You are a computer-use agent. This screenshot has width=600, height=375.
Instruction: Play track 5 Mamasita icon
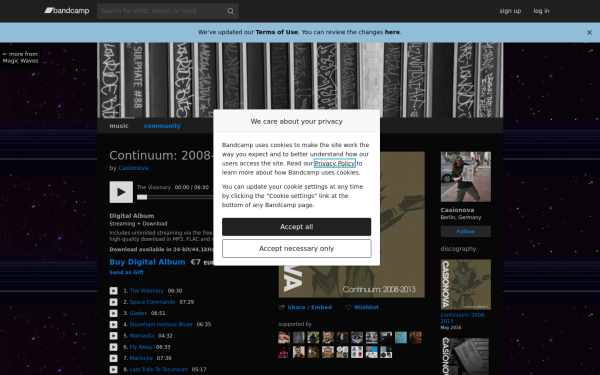click(114, 336)
